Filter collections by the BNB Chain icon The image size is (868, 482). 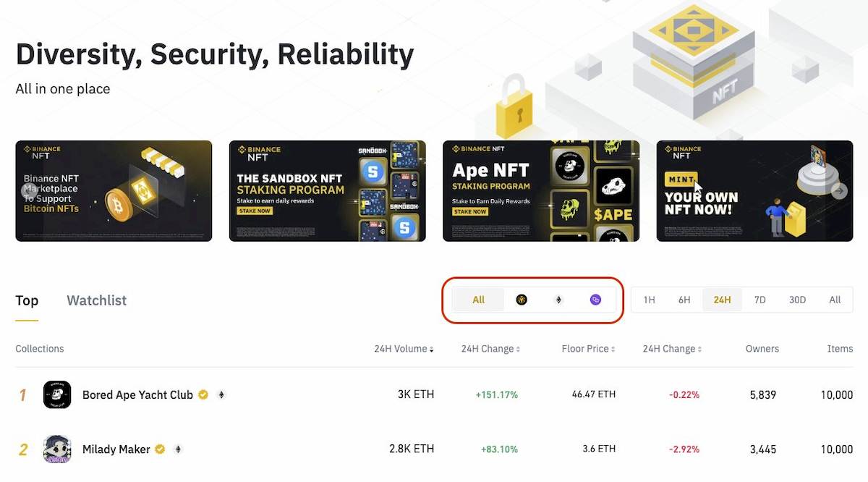coord(521,299)
